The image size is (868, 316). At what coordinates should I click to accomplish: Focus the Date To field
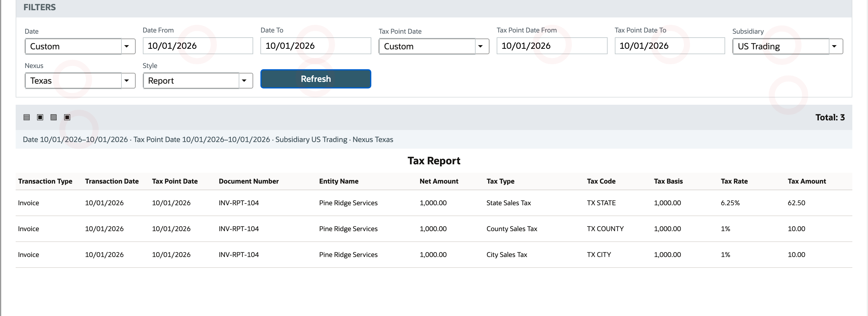coord(316,46)
